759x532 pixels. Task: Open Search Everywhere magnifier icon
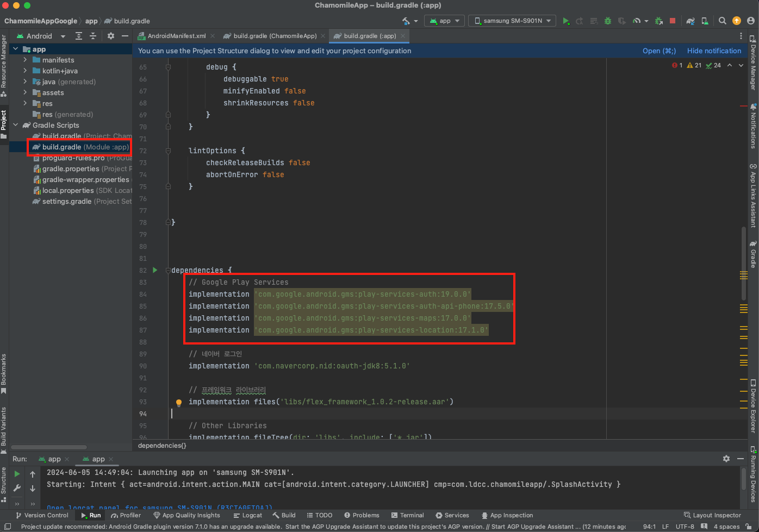click(x=723, y=21)
